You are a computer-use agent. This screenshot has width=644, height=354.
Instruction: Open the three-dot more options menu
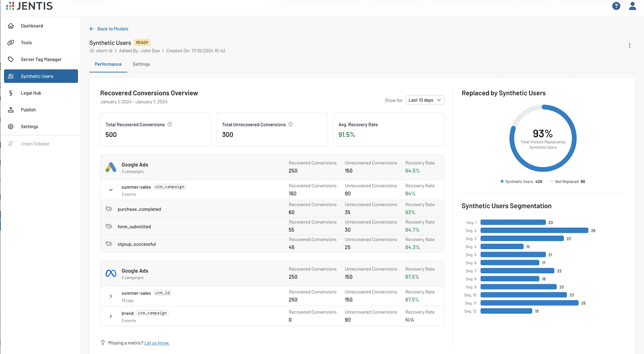click(629, 46)
